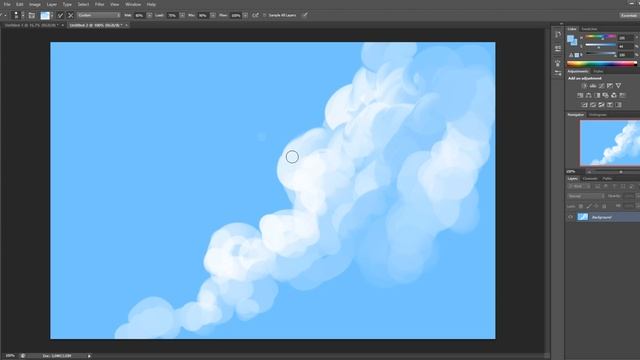Open the collapsed History panel icon
Image resolution: width=640 pixels, height=360 pixels.
(558, 35)
